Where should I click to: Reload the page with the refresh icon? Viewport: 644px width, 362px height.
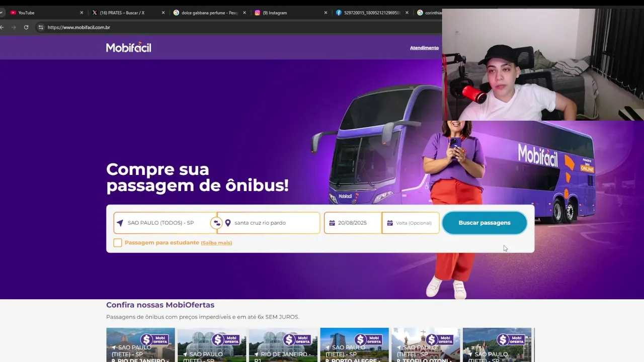[x=26, y=27]
